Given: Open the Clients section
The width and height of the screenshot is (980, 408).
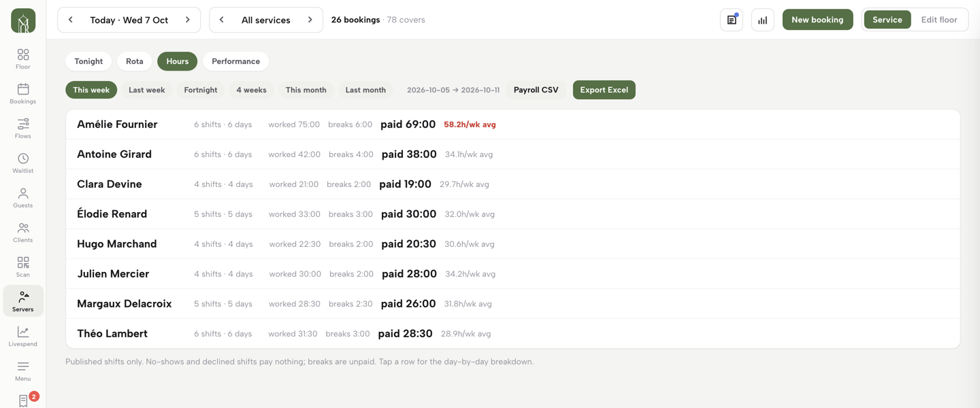Looking at the screenshot, I should (x=23, y=233).
